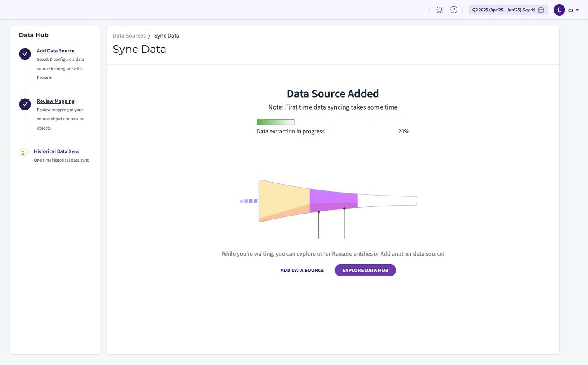The width and height of the screenshot is (588, 365).
Task: Click the funnel animation graphic
Action: pos(328,209)
